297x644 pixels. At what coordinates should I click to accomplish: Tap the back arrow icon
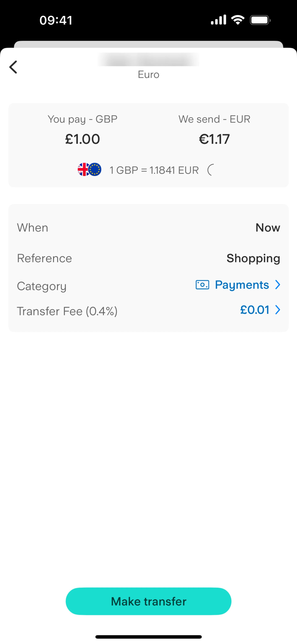tap(13, 67)
